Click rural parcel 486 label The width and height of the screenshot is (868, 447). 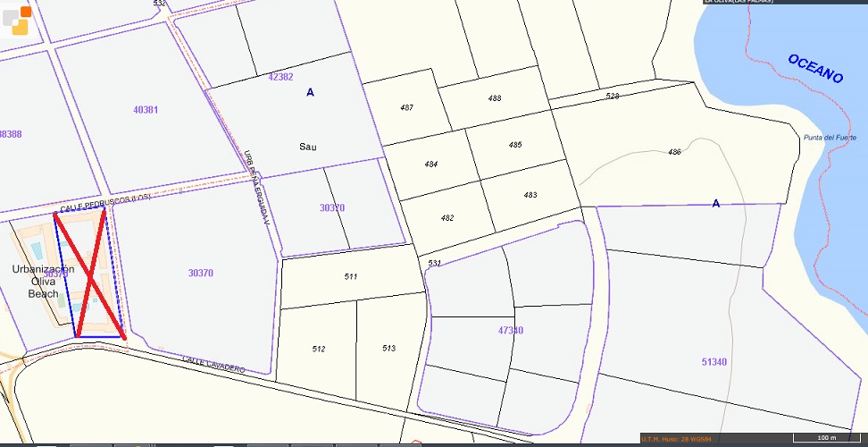tap(674, 152)
